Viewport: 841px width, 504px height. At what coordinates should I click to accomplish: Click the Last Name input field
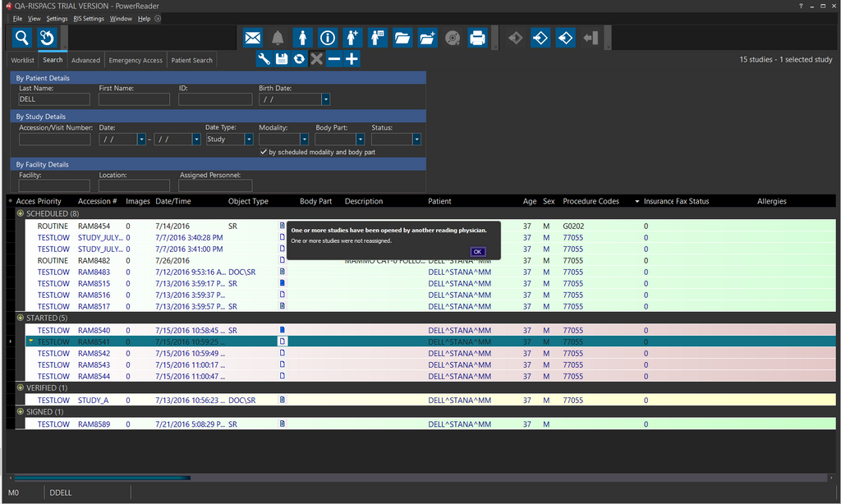pyautogui.click(x=54, y=99)
